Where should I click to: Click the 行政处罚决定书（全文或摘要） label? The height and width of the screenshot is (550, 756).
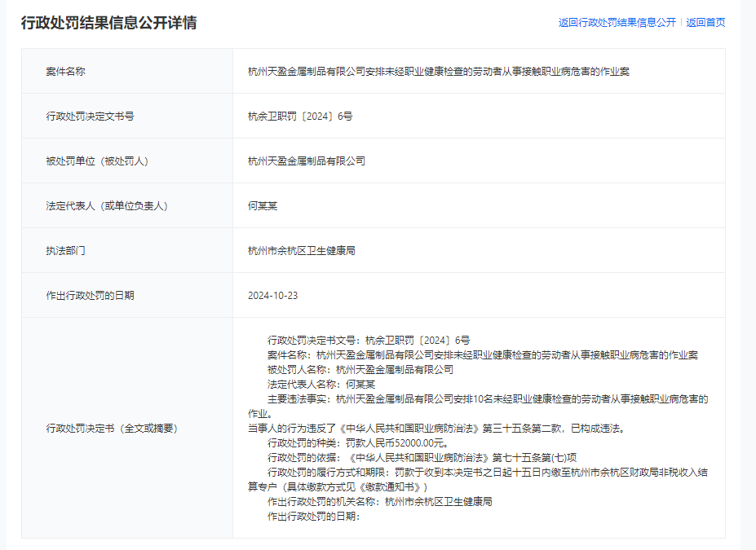(x=112, y=428)
